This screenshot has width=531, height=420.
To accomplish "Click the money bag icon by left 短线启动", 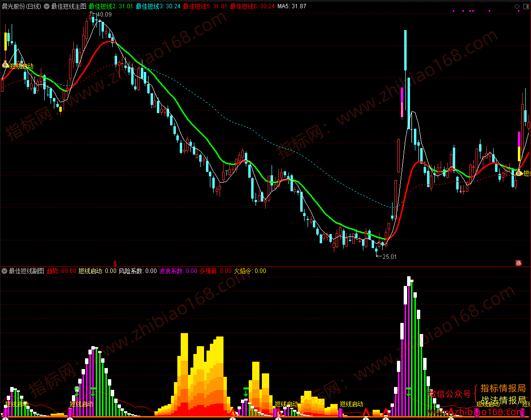I will pos(5,64).
